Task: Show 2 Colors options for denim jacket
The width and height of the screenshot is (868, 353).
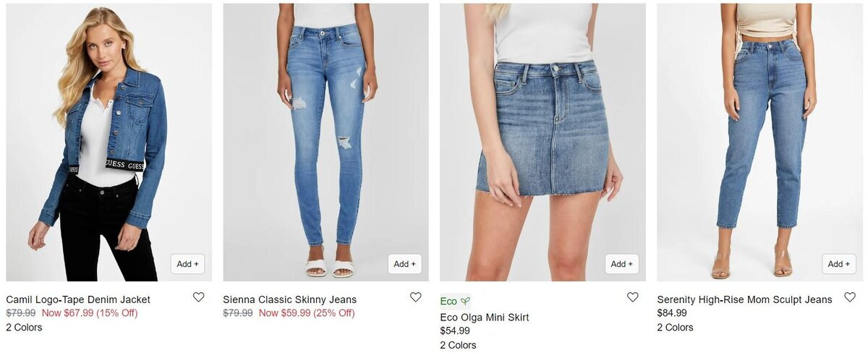Action: coord(24,328)
